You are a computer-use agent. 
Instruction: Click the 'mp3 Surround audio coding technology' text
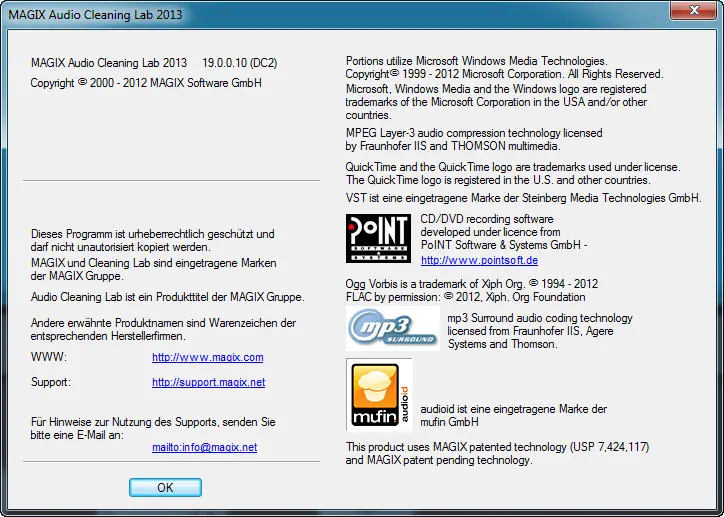point(540,318)
